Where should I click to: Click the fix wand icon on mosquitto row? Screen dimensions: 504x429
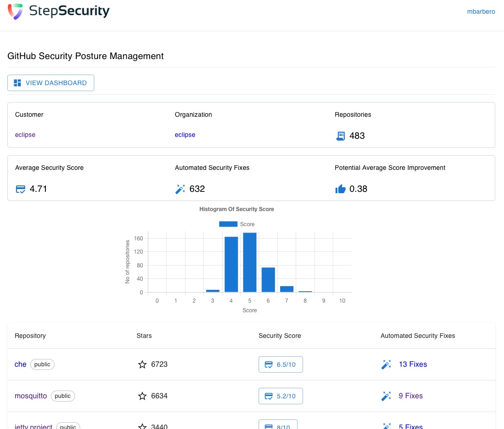point(386,396)
